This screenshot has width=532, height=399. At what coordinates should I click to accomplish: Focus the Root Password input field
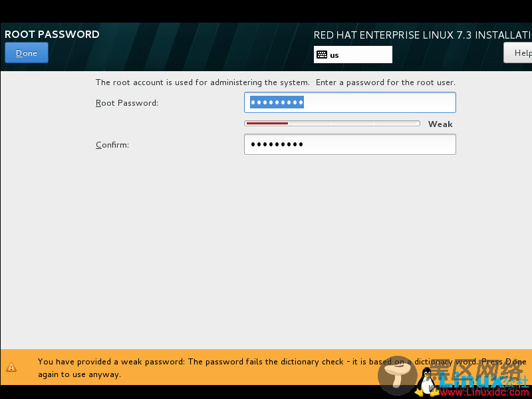[x=350, y=102]
